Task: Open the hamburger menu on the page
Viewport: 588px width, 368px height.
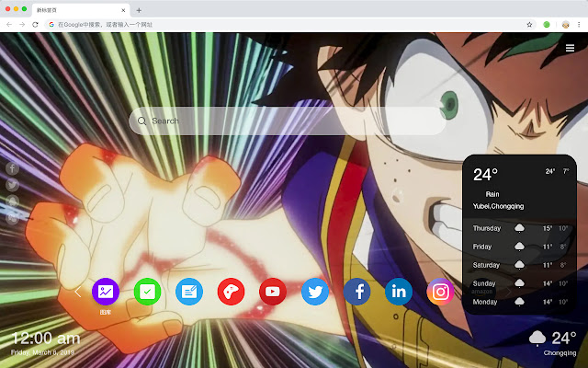Action: coord(570,48)
